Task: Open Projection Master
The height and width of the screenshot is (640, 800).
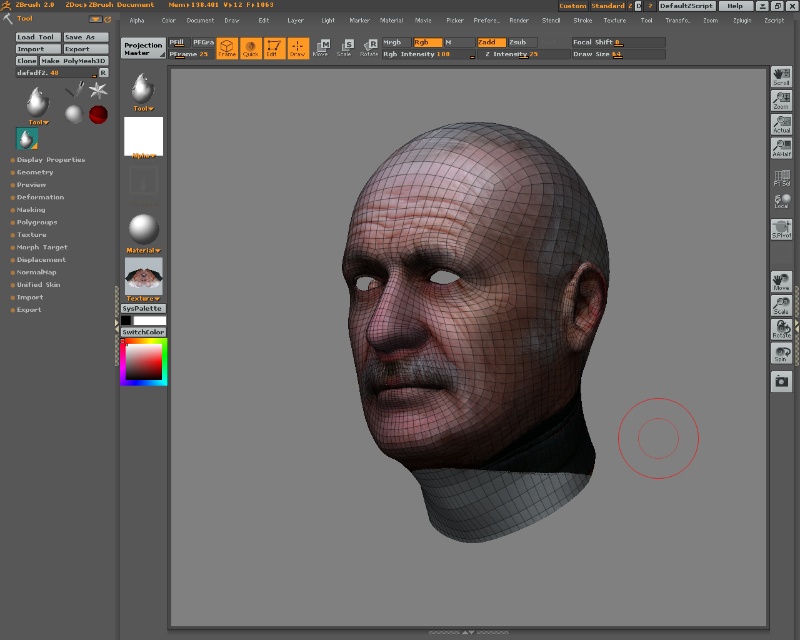Action: 143,48
